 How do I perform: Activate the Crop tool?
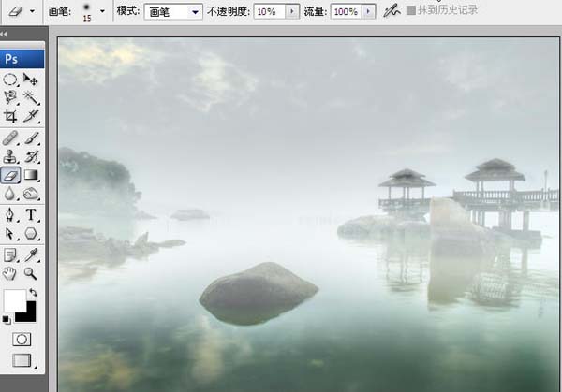10,116
